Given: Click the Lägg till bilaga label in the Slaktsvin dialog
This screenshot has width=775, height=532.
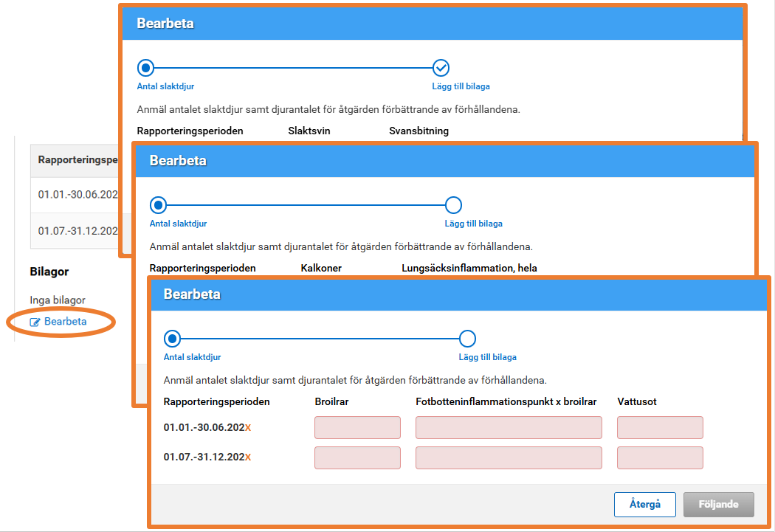Looking at the screenshot, I should 461,86.
